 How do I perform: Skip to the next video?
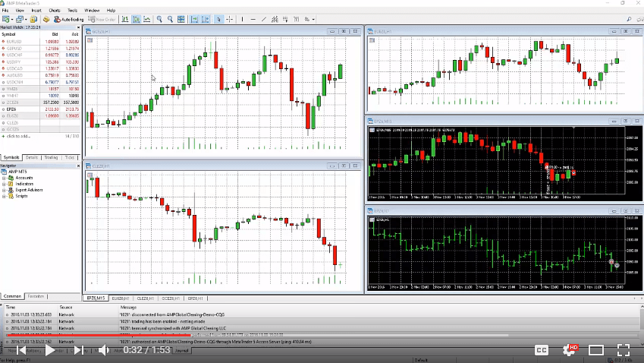click(x=78, y=350)
